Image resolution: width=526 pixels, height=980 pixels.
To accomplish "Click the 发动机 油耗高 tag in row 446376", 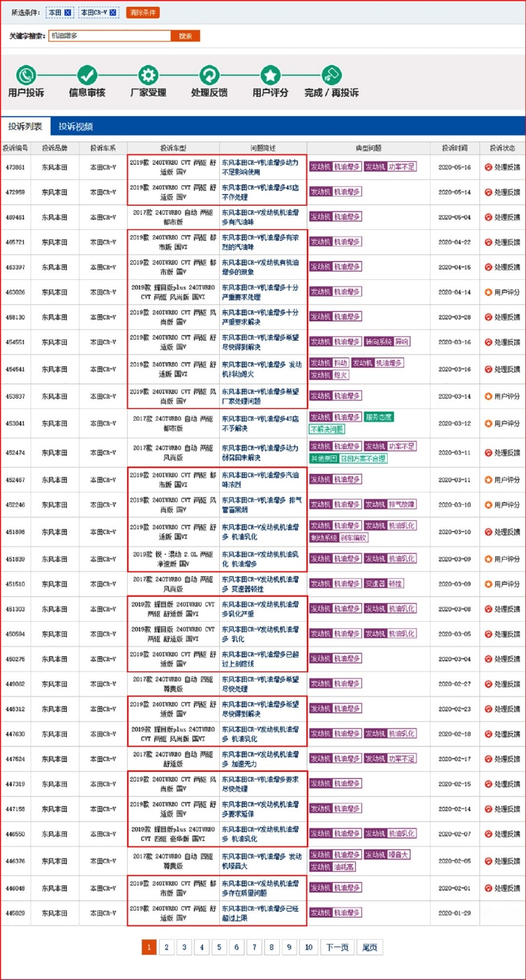I will [332, 867].
